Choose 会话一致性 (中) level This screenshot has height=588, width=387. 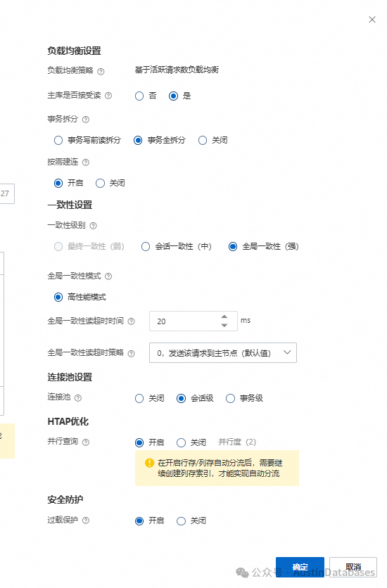146,246
